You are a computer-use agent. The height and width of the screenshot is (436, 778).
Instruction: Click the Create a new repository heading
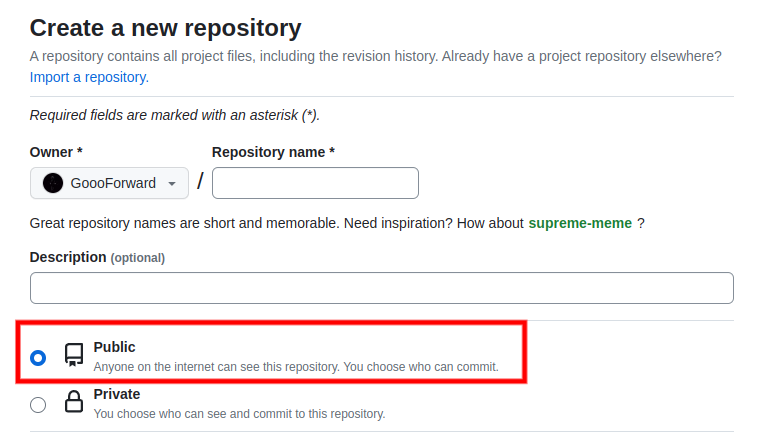coord(165,28)
